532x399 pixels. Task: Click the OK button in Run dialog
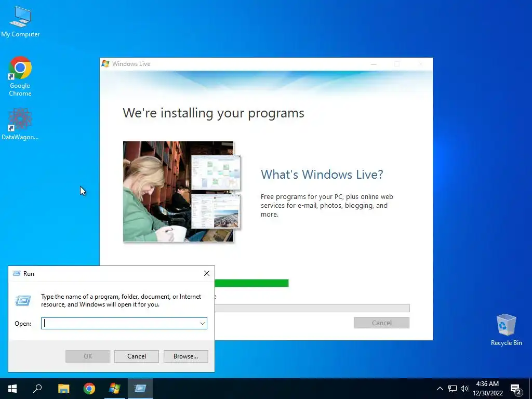click(x=88, y=356)
